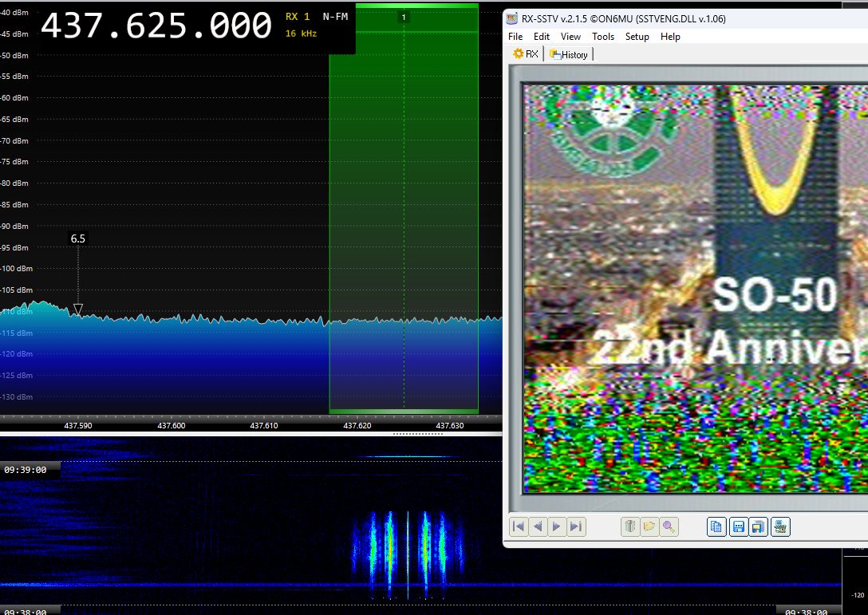Screen dimensions: 868x615
Task: Click the upload image to server icon
Action: coord(780,526)
